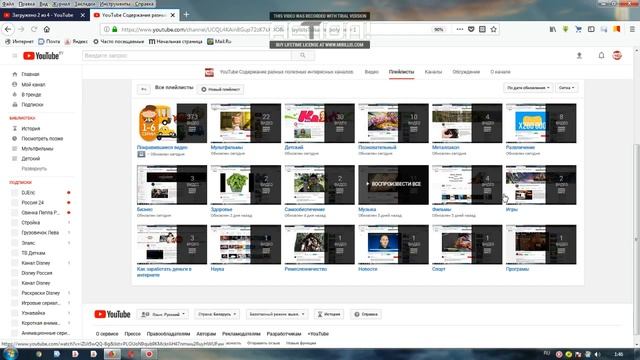640x360 pixels.
Task: Click the YouTube search magnifier button
Action: coord(303,56)
